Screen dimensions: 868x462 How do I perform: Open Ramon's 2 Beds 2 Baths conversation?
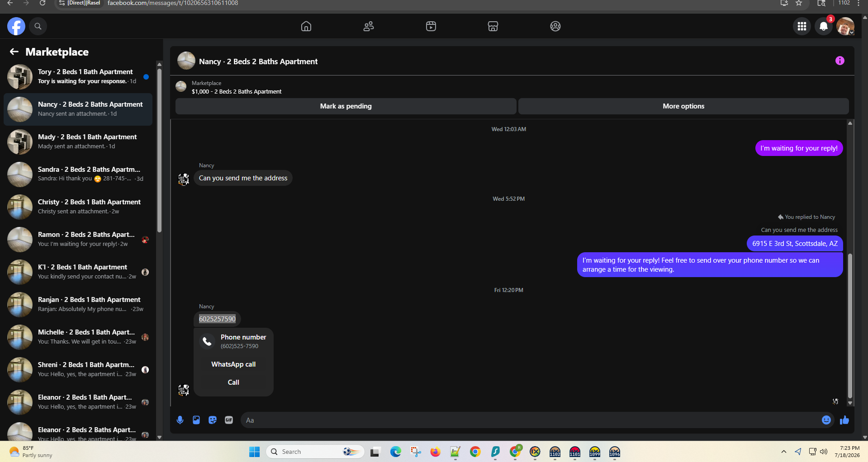coord(78,239)
